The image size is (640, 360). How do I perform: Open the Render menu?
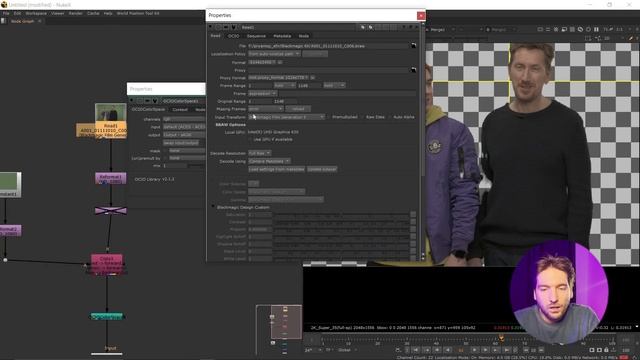point(76,13)
